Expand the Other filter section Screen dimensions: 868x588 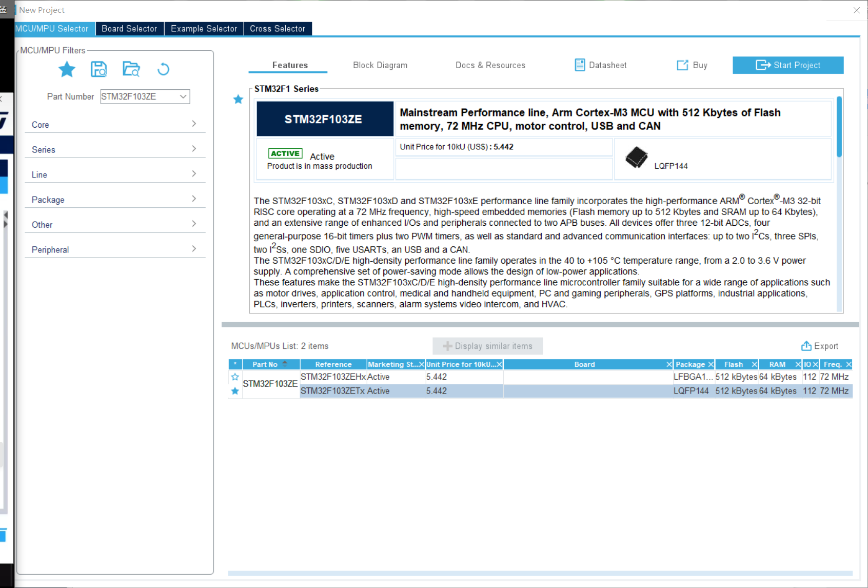pyautogui.click(x=115, y=224)
